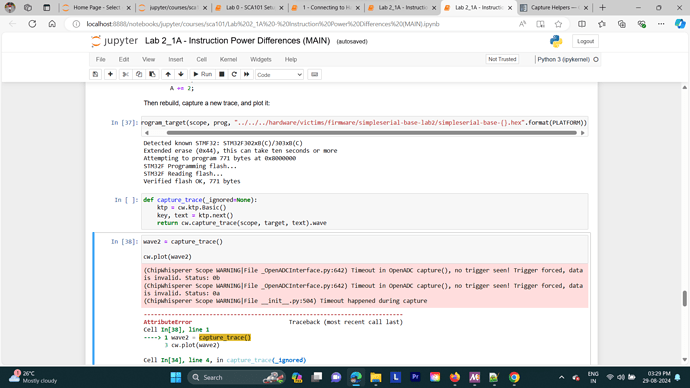Toggle the browser split screen icon

click(582, 24)
